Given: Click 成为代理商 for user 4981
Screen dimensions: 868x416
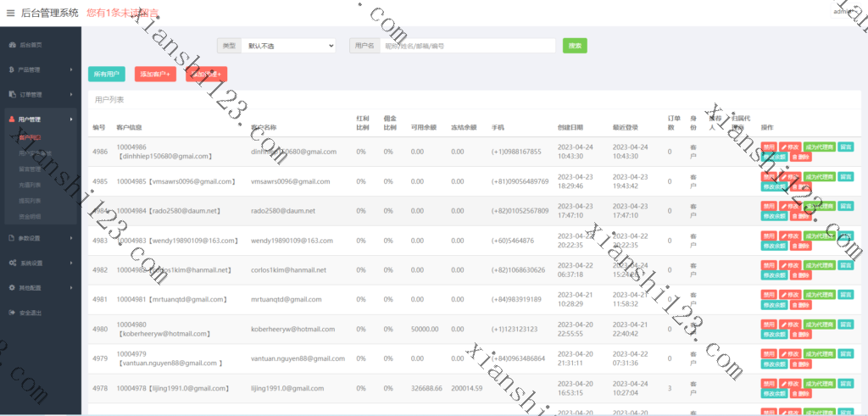Looking at the screenshot, I should pos(820,295).
